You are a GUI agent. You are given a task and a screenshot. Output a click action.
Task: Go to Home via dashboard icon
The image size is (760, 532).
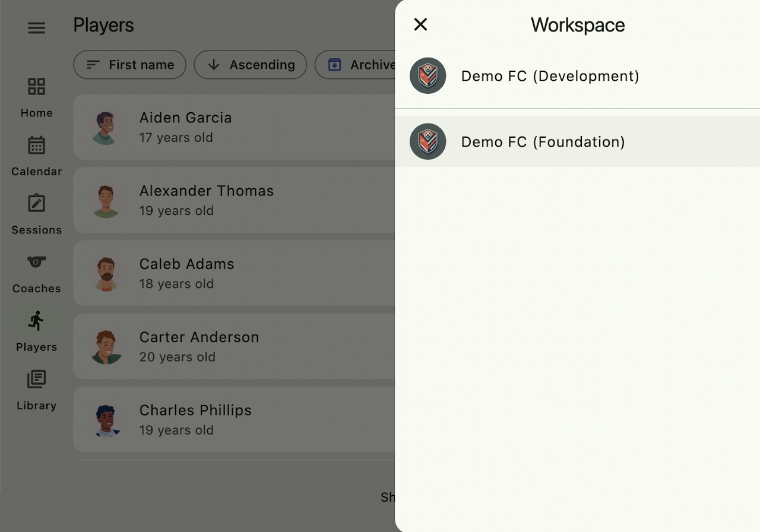point(36,87)
